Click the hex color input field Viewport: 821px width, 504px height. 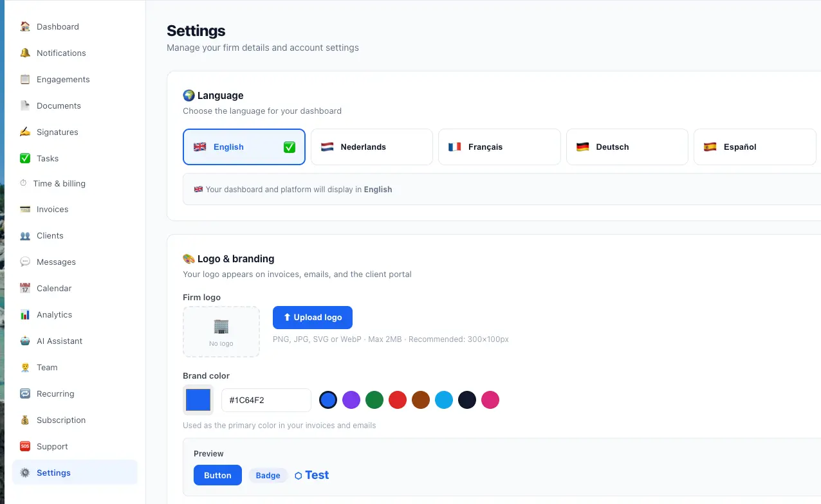(266, 400)
